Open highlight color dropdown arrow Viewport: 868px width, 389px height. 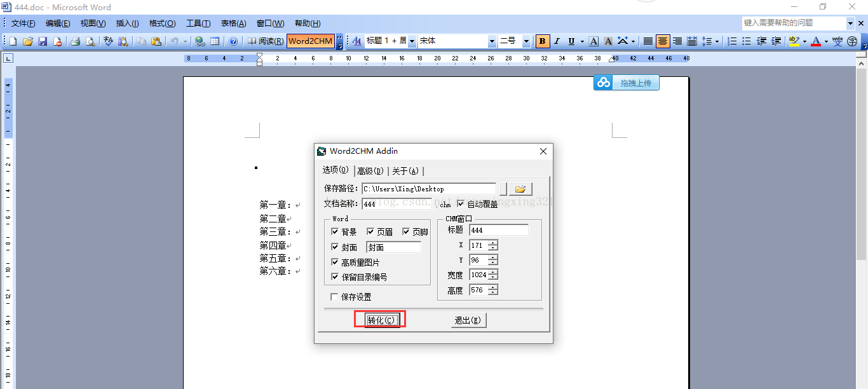tap(804, 41)
